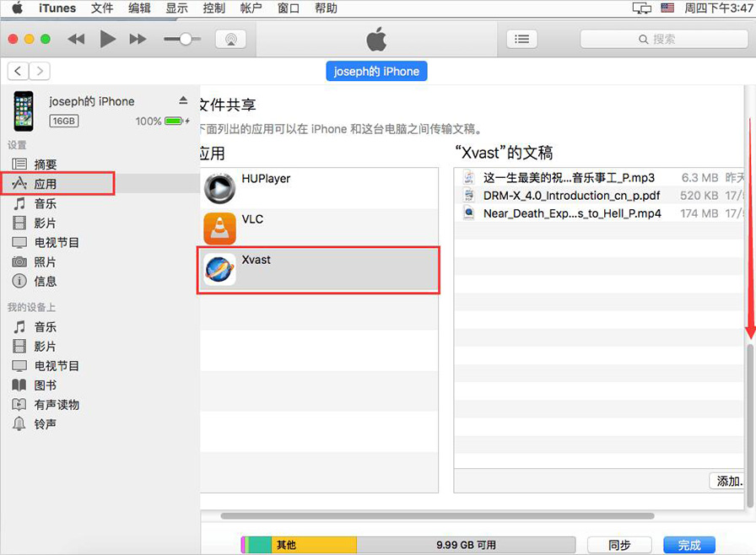Open the 控制 menu
Viewport: 756px width, 555px height.
(x=213, y=8)
